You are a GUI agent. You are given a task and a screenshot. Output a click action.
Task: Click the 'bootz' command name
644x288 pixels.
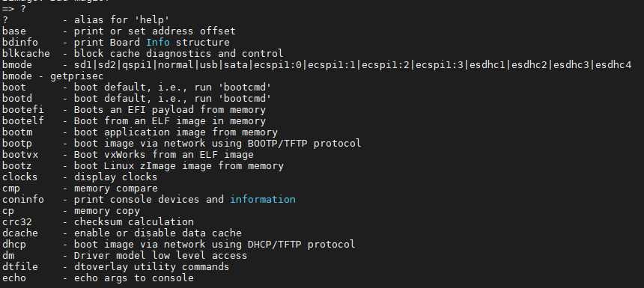17,166
